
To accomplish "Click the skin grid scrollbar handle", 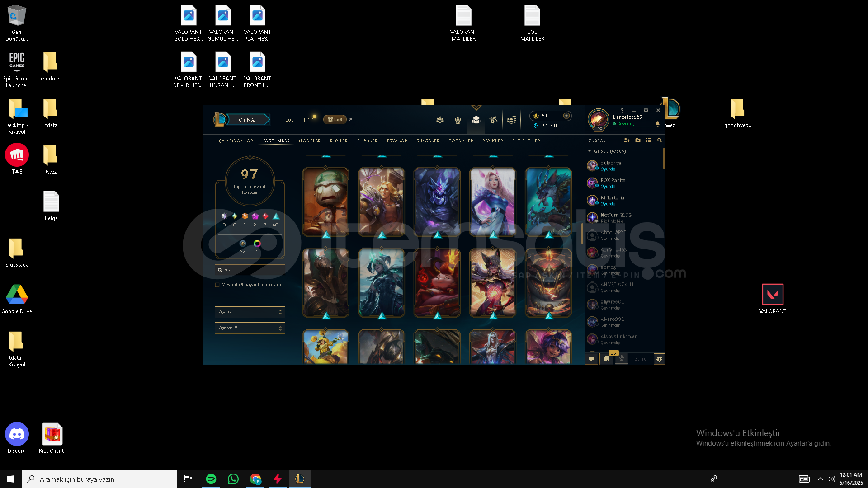I will [582, 234].
